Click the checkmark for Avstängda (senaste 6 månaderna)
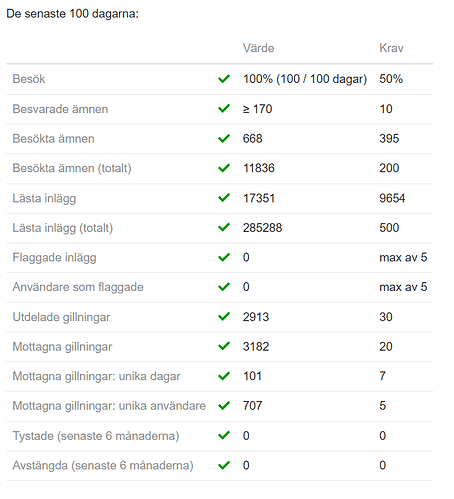The width and height of the screenshot is (454, 499). (224, 465)
